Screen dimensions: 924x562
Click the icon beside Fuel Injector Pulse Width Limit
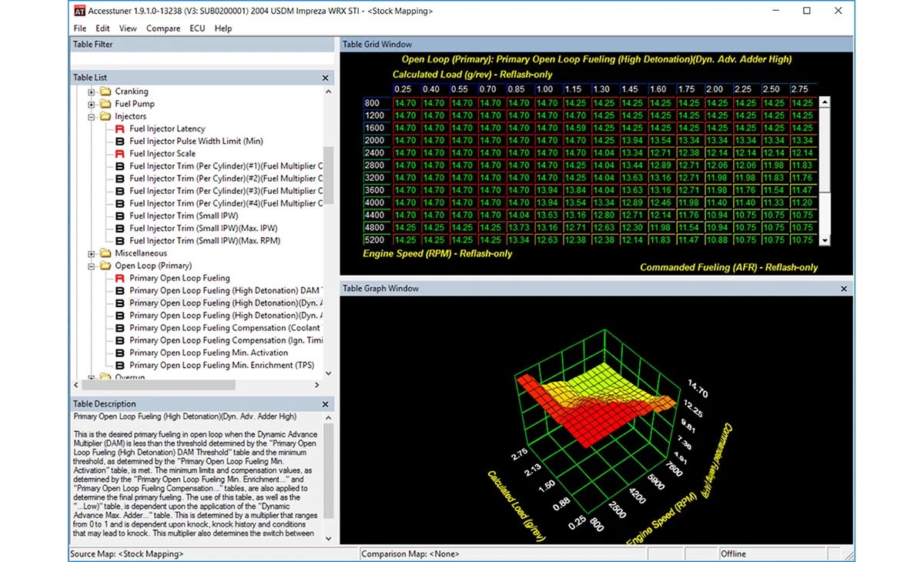click(120, 141)
